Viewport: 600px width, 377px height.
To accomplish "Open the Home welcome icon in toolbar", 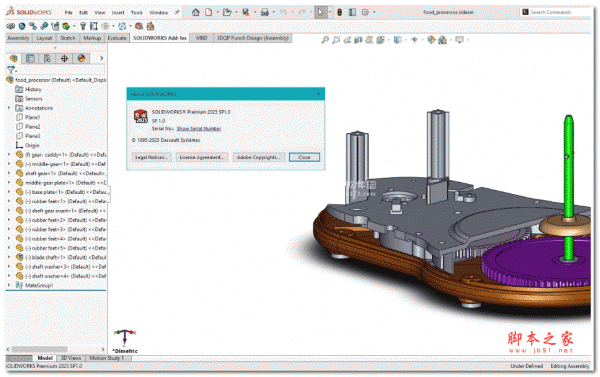I will [196, 12].
